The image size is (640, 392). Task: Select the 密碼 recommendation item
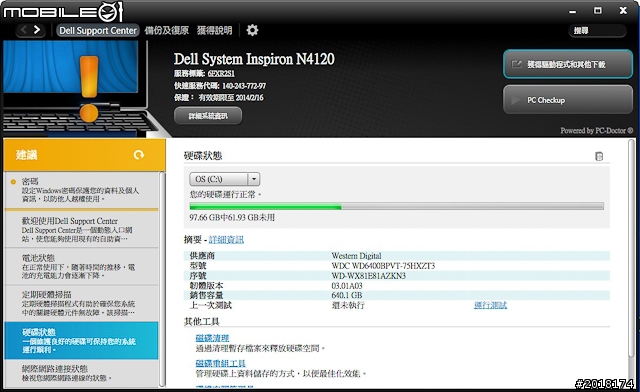(x=81, y=190)
